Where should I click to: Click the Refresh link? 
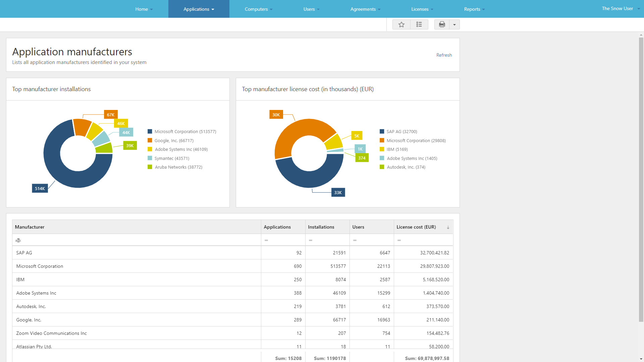[x=444, y=55]
